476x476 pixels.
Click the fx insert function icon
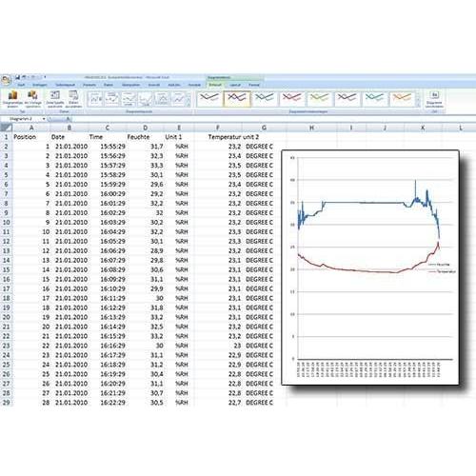point(69,119)
